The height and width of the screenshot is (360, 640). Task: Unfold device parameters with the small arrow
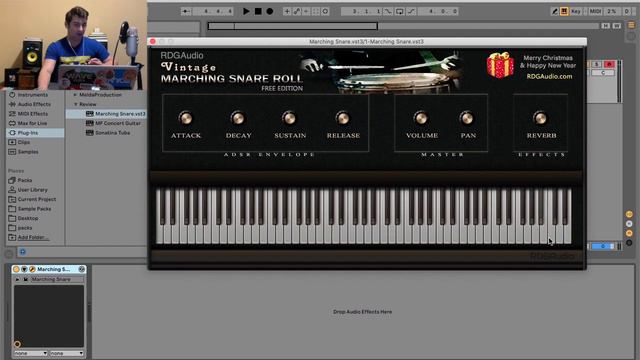point(17,279)
